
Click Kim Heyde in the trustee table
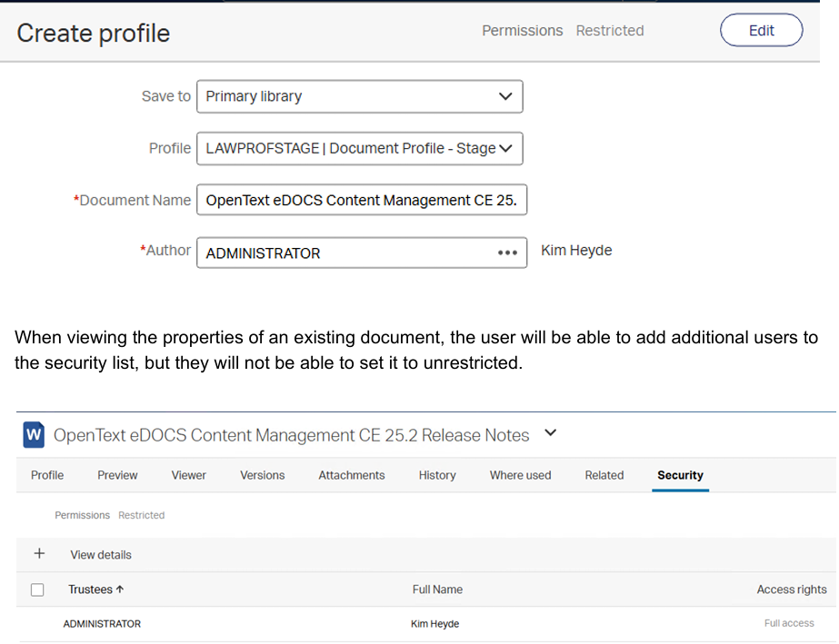point(434,624)
